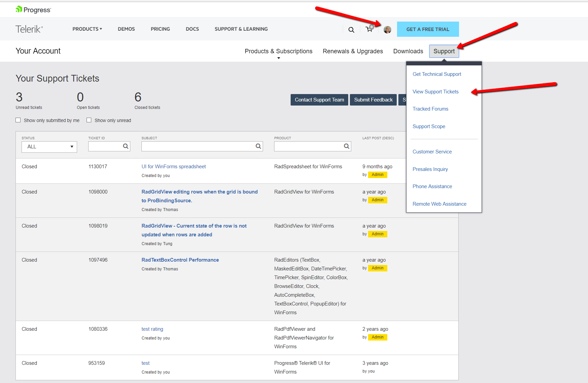Open the user profile avatar
This screenshot has height=383, width=588.
tap(387, 30)
